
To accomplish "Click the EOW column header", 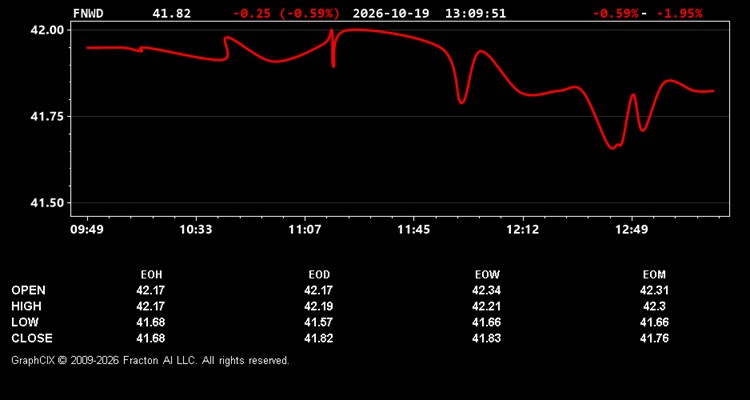I will click(487, 275).
